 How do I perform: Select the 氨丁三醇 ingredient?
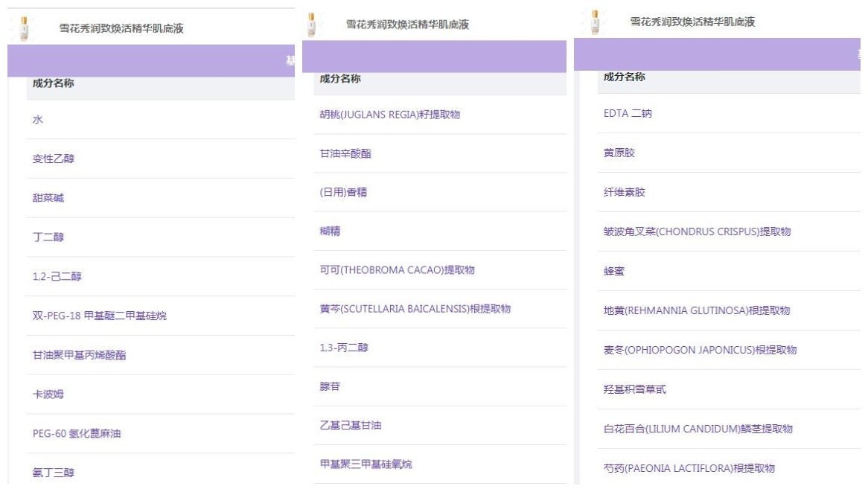pyautogui.click(x=53, y=473)
